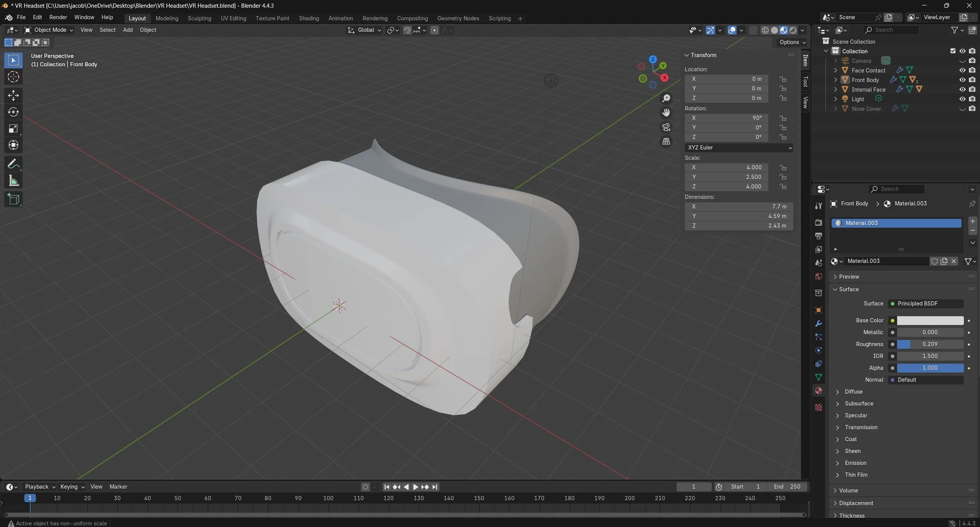Open the Modifiers wrench properties tab
This screenshot has height=527, width=980.
tap(818, 324)
